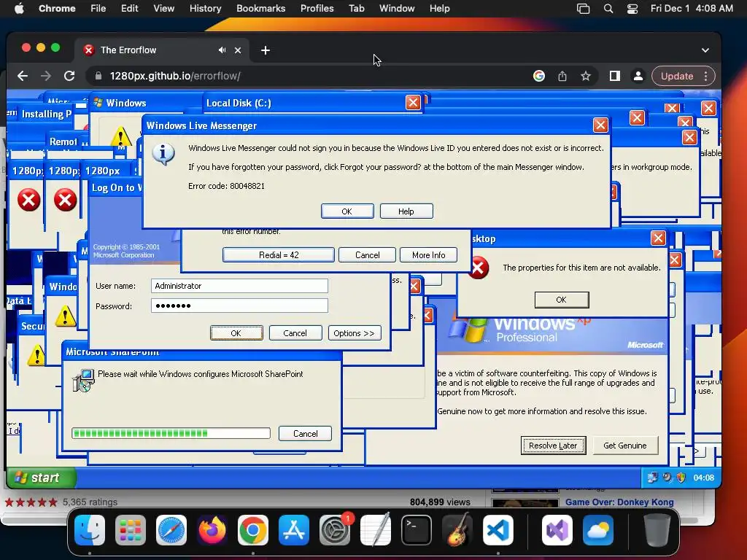The width and height of the screenshot is (747, 560).
Task: Click the Redial = 42 button
Action: [279, 255]
